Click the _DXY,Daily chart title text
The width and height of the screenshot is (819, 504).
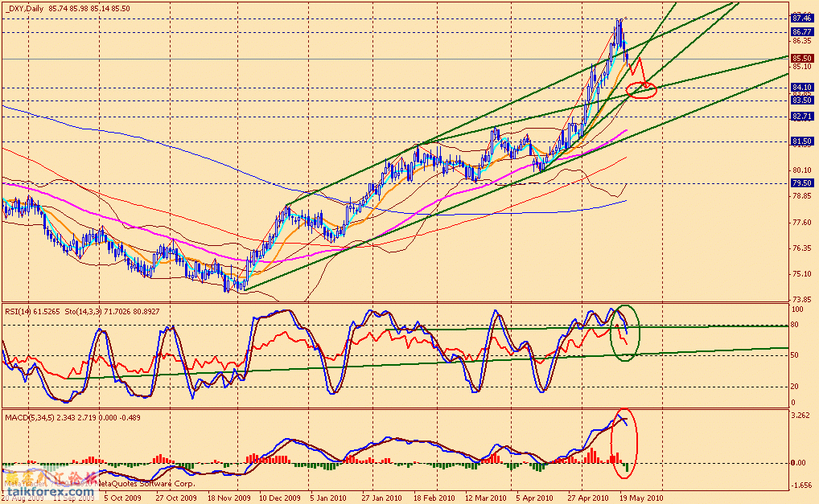pos(25,8)
